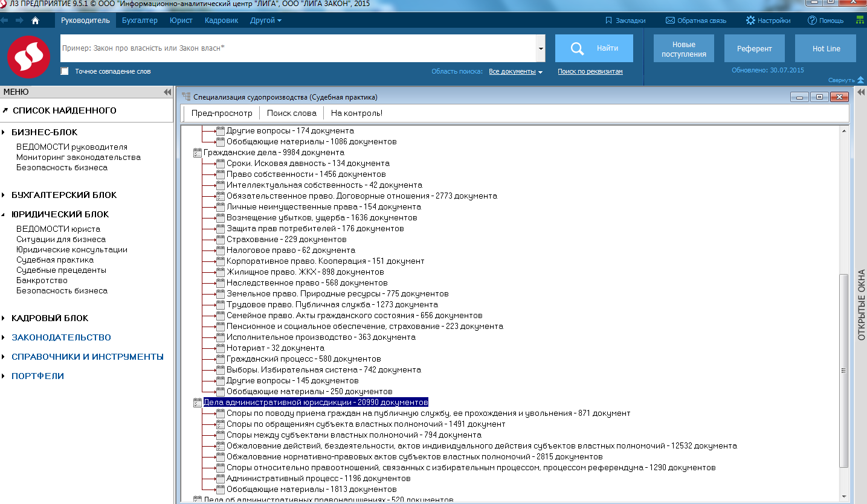Screen dimensions: 867x504
Task: Click icon beside Исполнительное производство row
Action: (x=221, y=337)
